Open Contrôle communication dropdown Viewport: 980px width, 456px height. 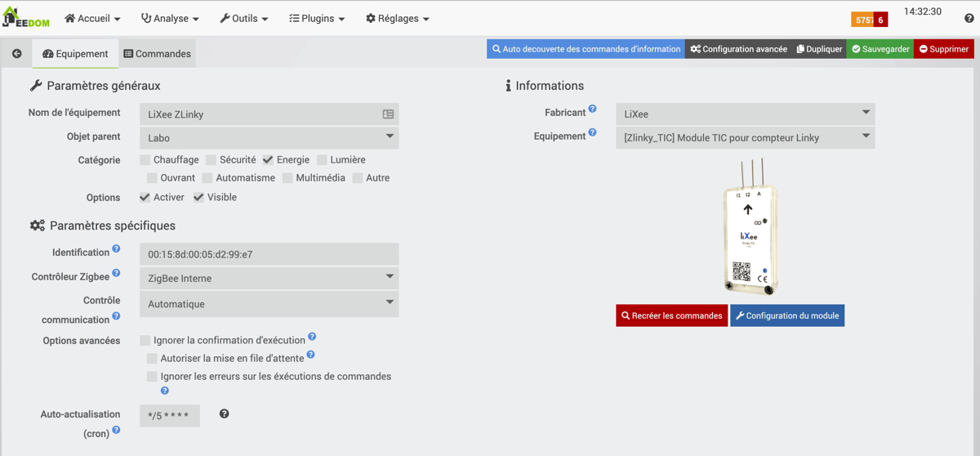[269, 304]
